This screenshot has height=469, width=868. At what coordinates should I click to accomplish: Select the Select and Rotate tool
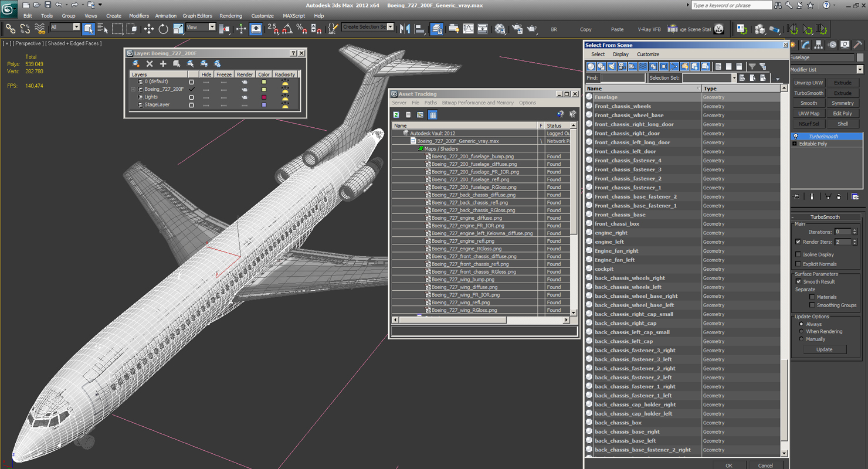pos(163,29)
